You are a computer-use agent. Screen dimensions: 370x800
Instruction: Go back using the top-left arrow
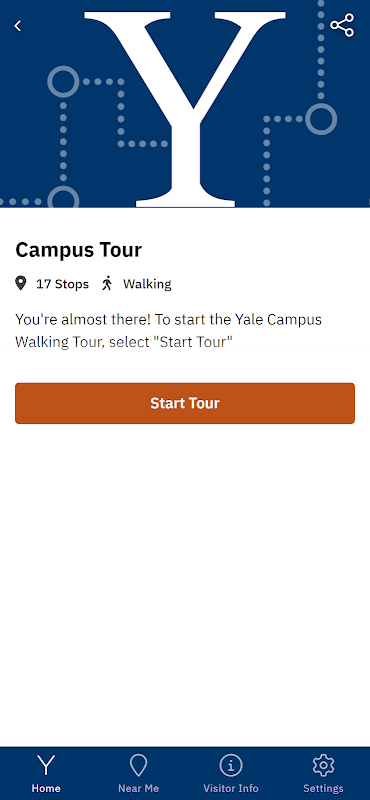click(18, 26)
